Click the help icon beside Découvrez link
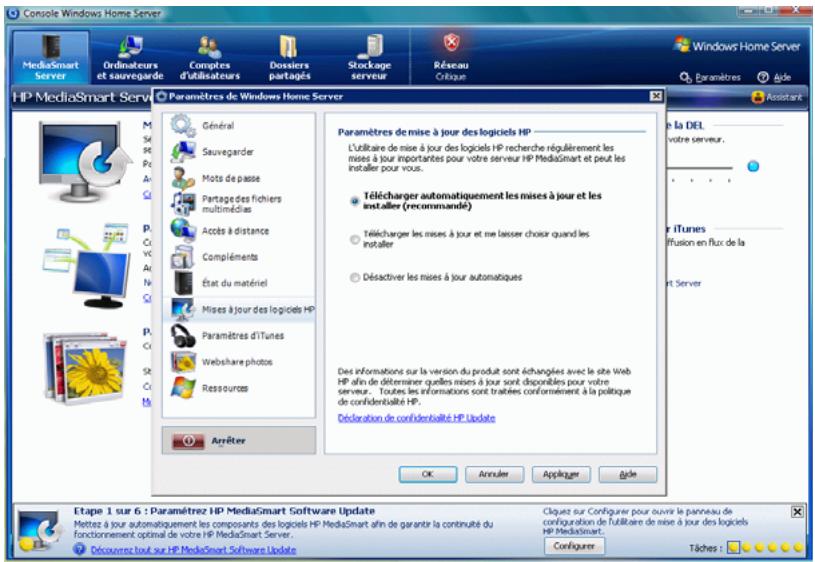 80,549
